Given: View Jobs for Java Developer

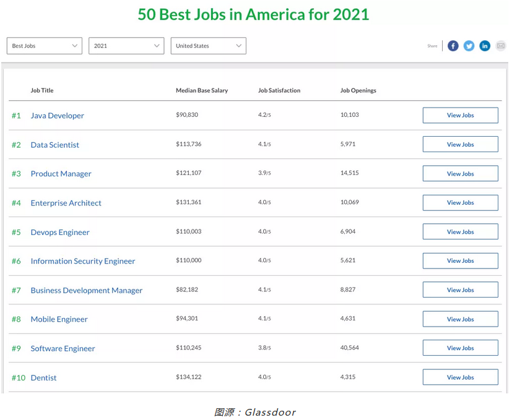Looking at the screenshot, I should tap(461, 115).
